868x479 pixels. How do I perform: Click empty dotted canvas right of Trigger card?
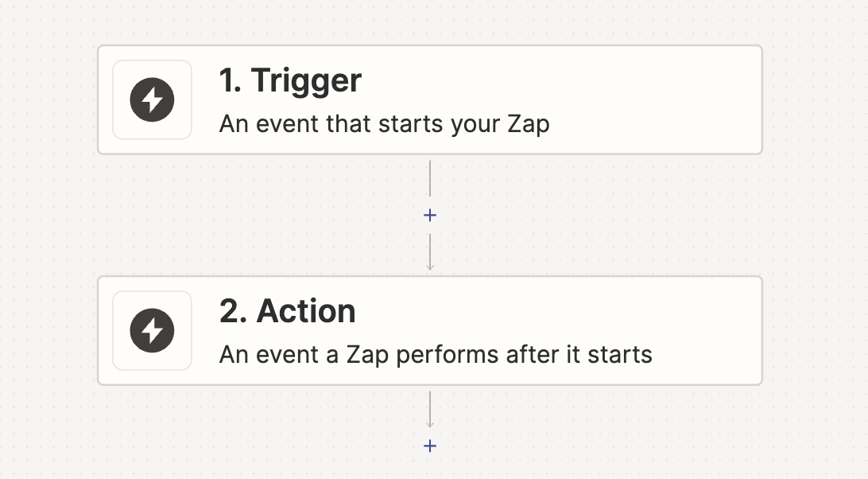815,100
